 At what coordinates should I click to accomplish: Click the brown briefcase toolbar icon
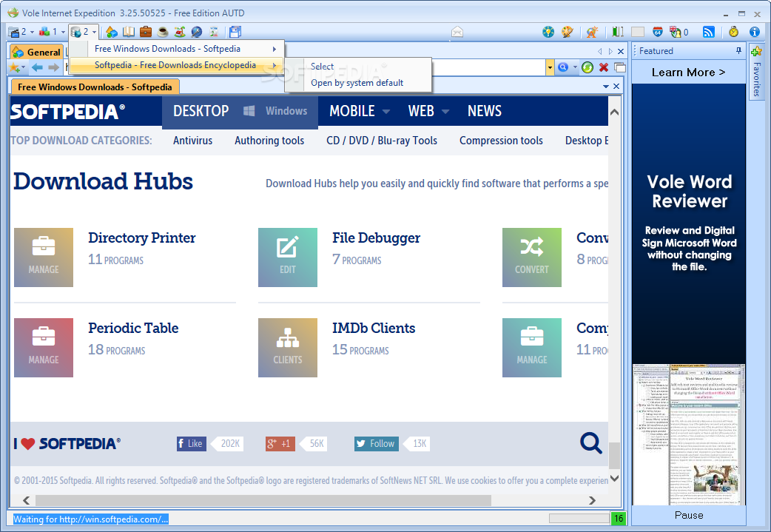(x=146, y=32)
